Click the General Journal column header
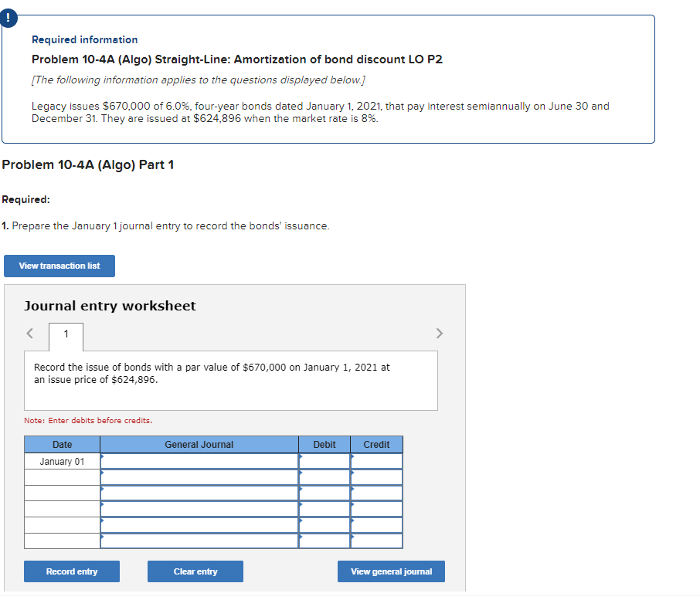The height and width of the screenshot is (600, 700). (x=199, y=444)
